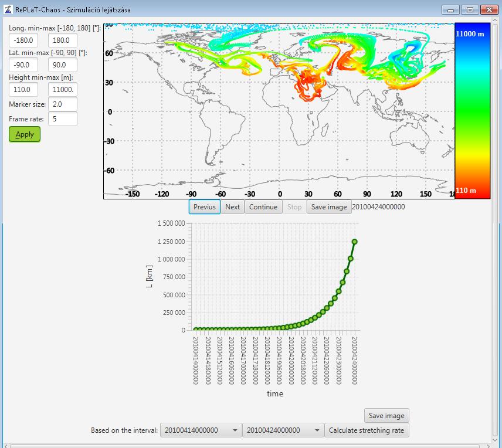Click the height minimum field showing 110.0
Image resolution: width=502 pixels, height=448 pixels.
click(23, 89)
